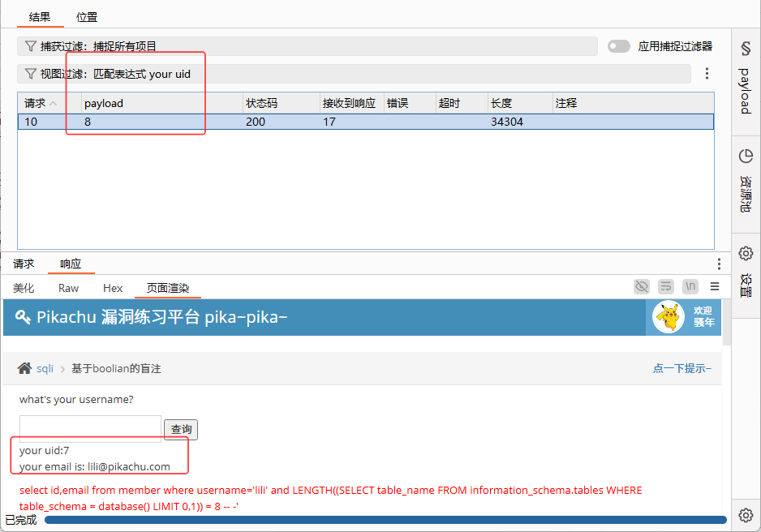
Task: Switch to the 位置 tab
Action: pos(87,17)
